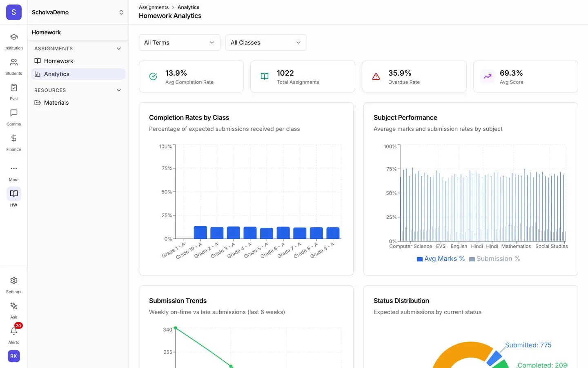
Task: Click the Avg Score trend icon
Action: coord(488,76)
